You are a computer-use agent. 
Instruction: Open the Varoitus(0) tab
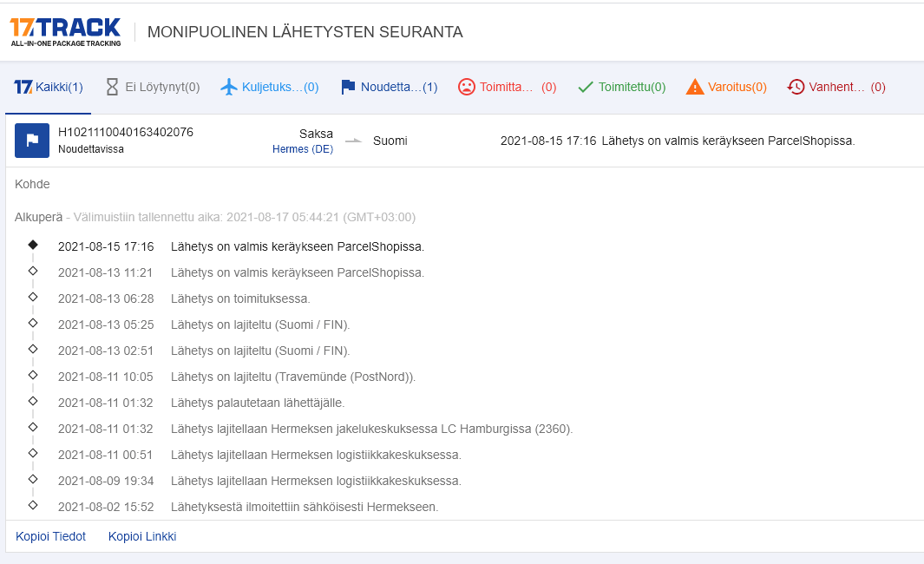pyautogui.click(x=726, y=88)
